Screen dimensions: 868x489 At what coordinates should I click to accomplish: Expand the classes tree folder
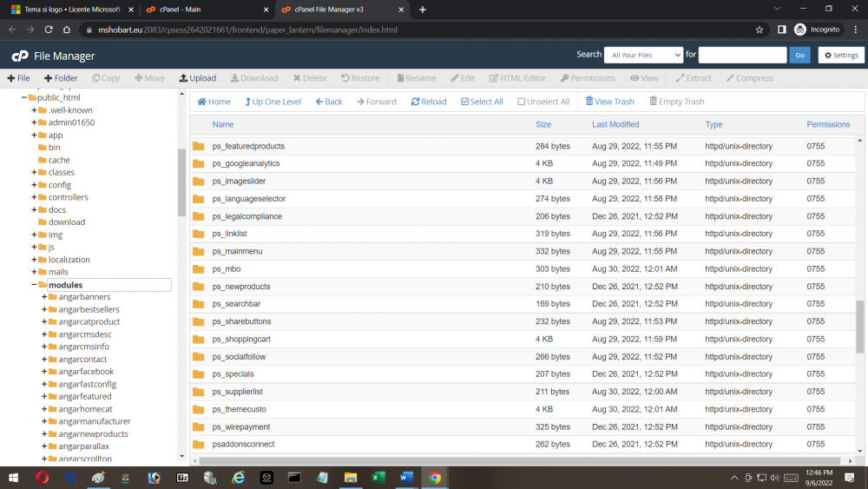pos(34,172)
